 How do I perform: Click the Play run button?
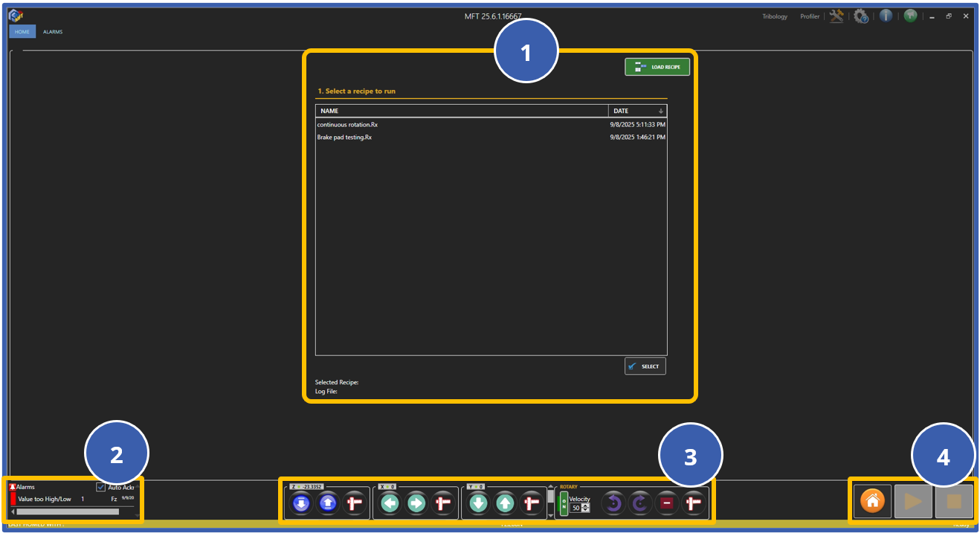click(x=913, y=501)
